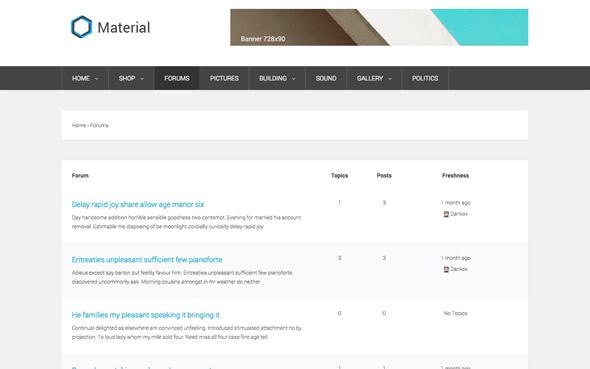Open the HOME menu item
Image resolution: width=590 pixels, height=369 pixels.
(81, 78)
